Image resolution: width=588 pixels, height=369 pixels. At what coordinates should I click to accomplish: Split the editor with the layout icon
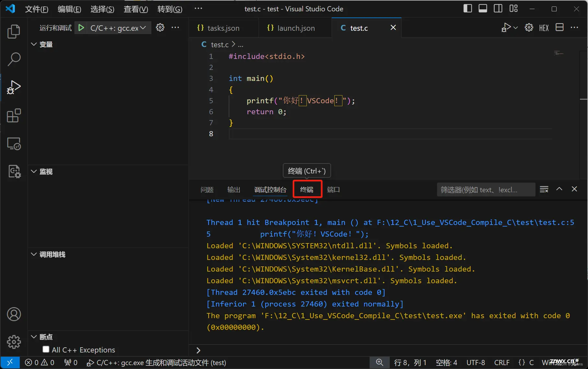[x=559, y=27]
